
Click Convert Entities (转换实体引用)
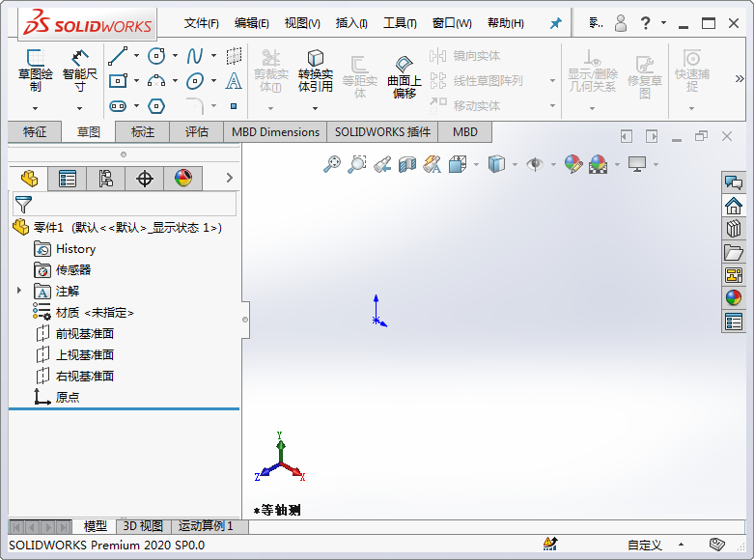pos(316,70)
